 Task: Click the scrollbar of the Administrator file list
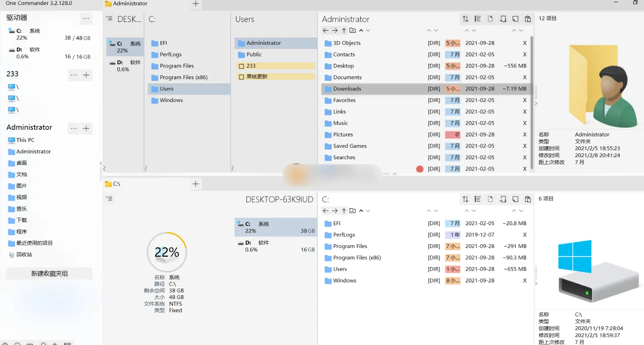tap(532, 83)
